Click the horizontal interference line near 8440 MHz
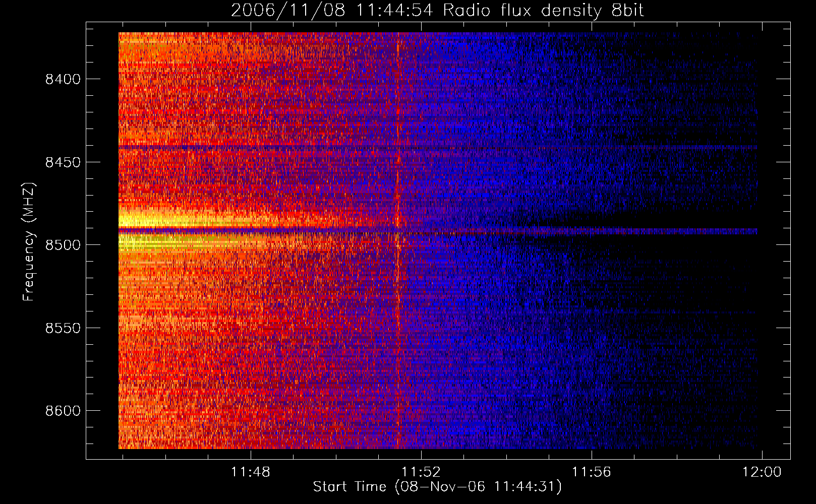 (438, 147)
